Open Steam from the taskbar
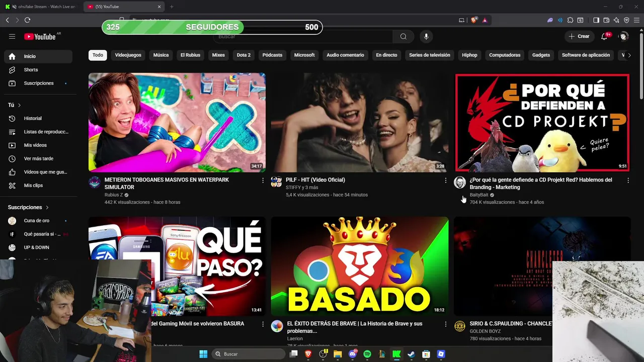The height and width of the screenshot is (362, 644). tap(411, 354)
